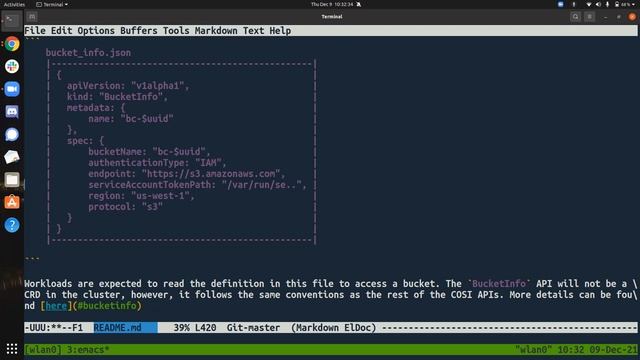Click the 'spec: {' line
This screenshot has width=640, height=360.
point(85,141)
